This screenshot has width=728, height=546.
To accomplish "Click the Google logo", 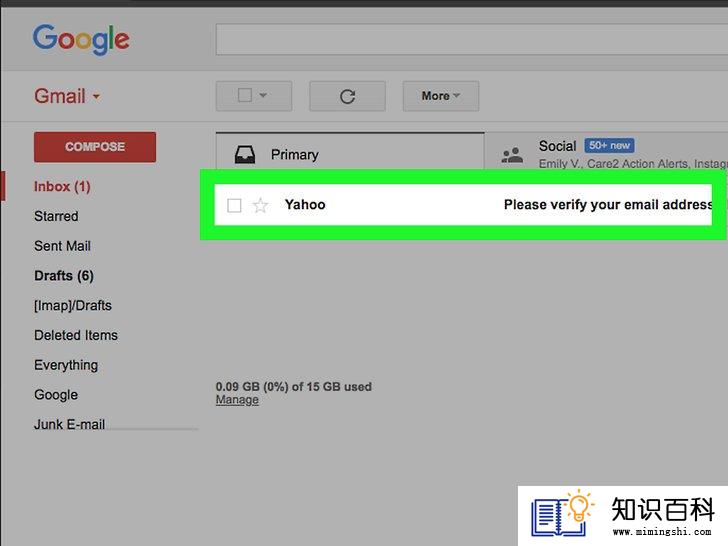I will (81, 39).
